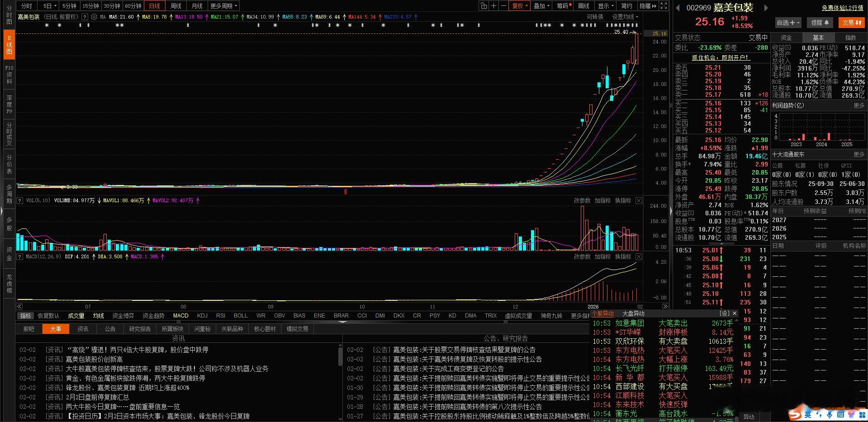Switch chart to 分时 period

click(x=27, y=6)
